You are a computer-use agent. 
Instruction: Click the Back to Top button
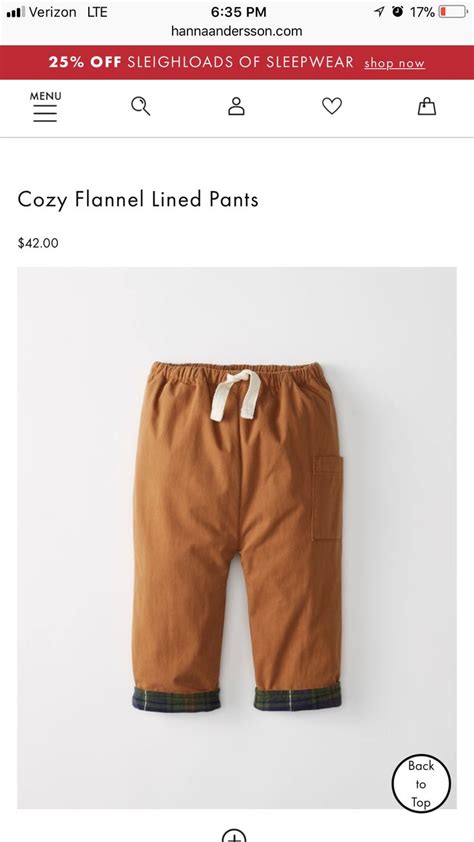click(x=421, y=784)
